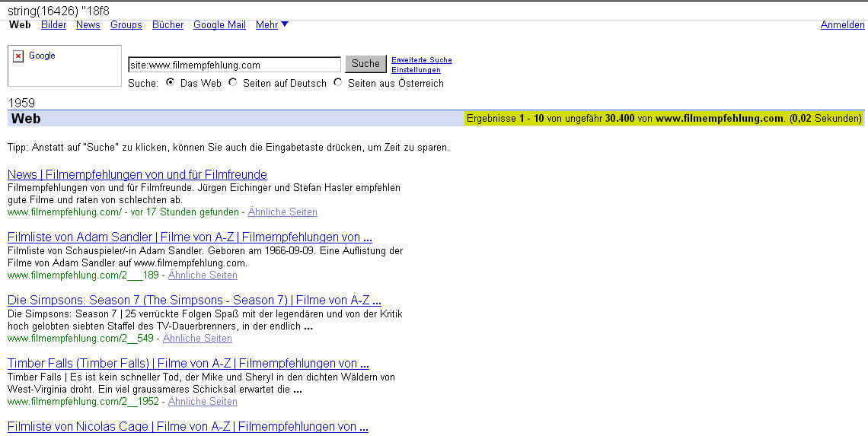Screen dimensions: 868x436
Task: Open Filmliste von Adam Sandler result
Action: point(190,237)
